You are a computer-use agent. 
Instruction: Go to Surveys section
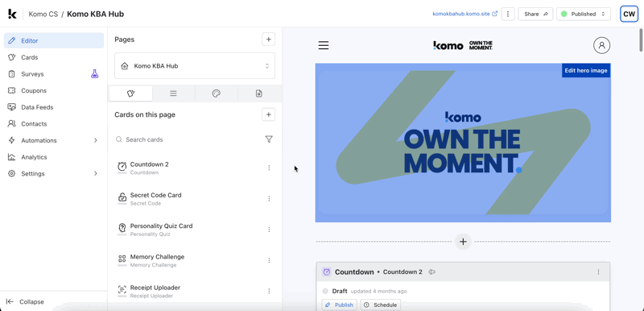point(54,74)
